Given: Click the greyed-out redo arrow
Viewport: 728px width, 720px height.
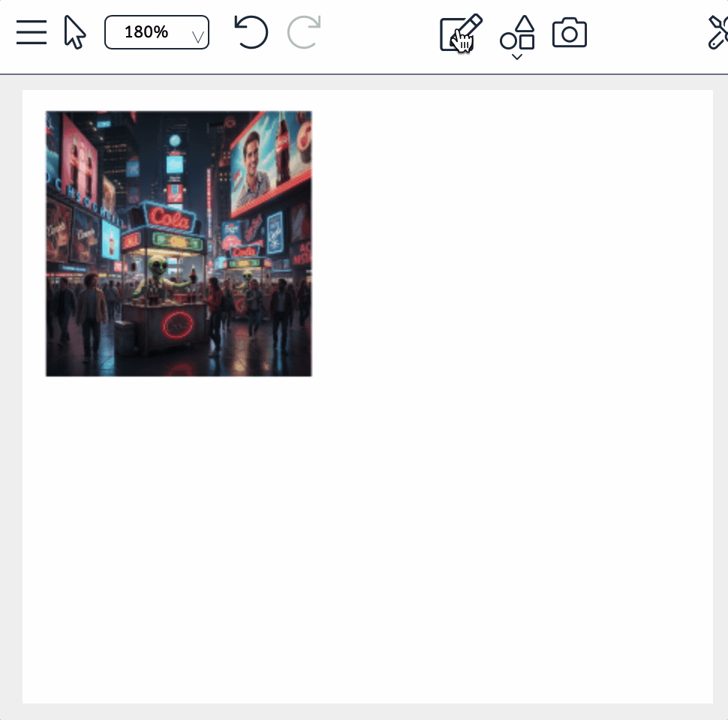Looking at the screenshot, I should [x=304, y=31].
